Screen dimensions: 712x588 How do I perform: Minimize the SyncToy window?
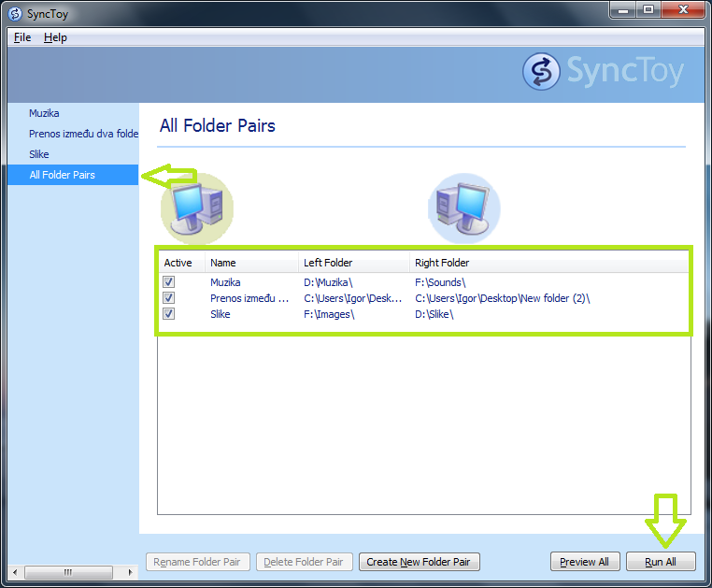[x=623, y=10]
